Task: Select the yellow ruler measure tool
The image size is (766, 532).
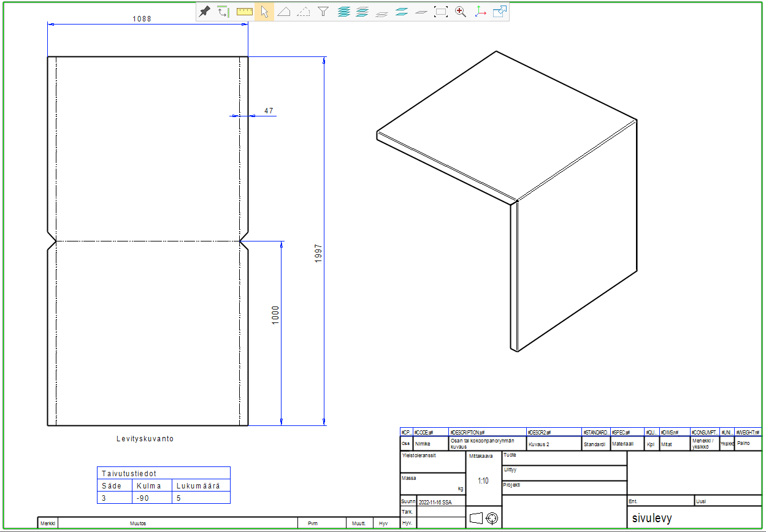Action: coord(244,12)
